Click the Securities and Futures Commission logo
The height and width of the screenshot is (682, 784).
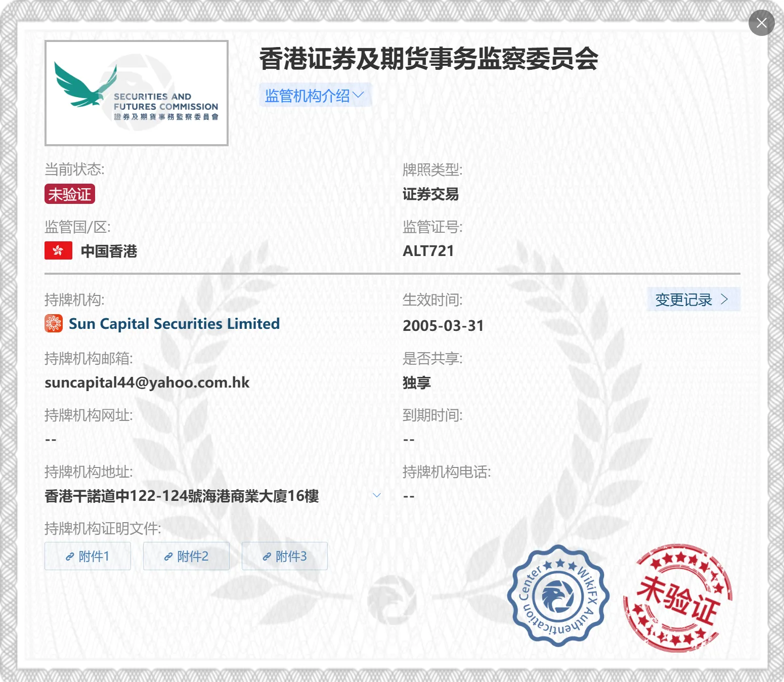tap(137, 93)
